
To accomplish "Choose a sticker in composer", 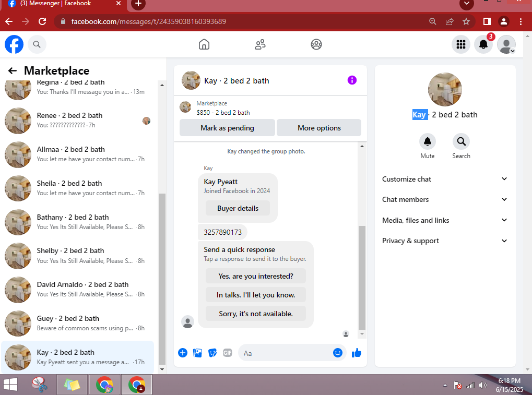I will coord(212,353).
